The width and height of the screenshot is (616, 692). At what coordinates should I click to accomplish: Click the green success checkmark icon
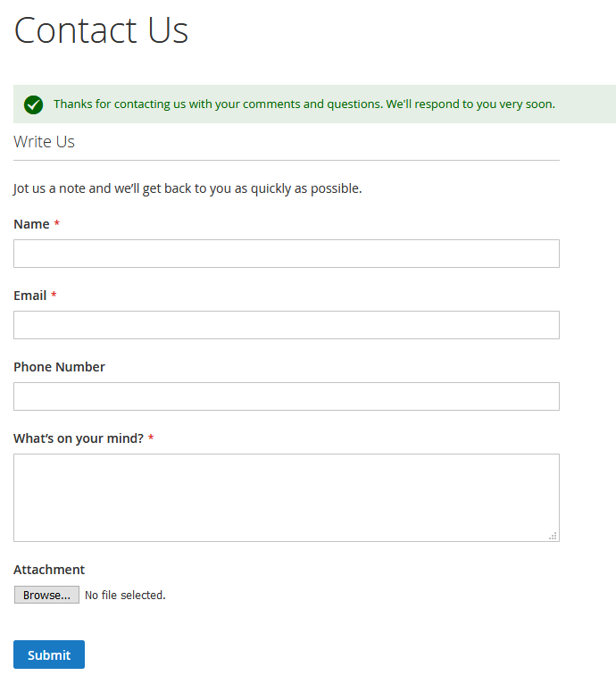tap(34, 104)
